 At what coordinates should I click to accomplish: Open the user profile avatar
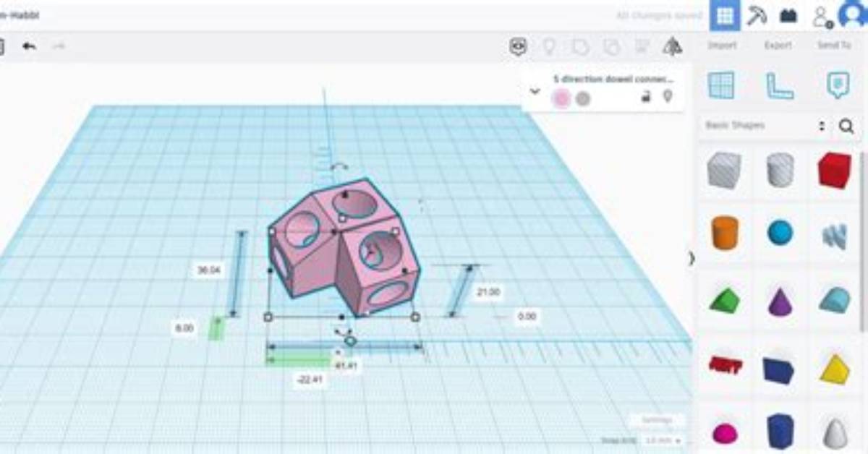click(853, 14)
